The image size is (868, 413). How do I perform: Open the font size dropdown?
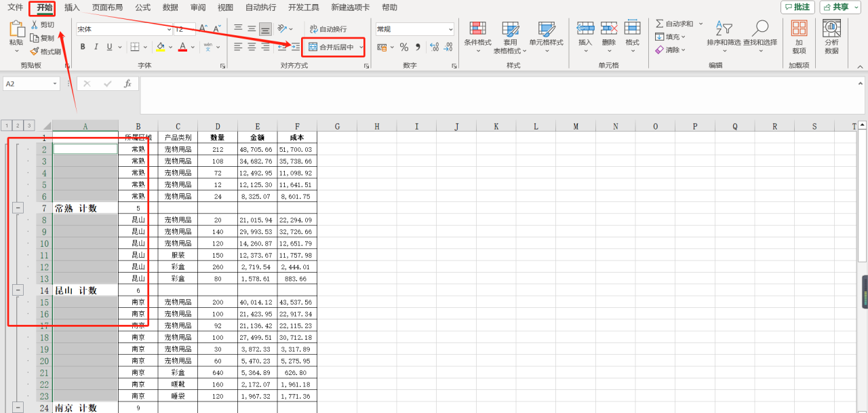[x=193, y=29]
